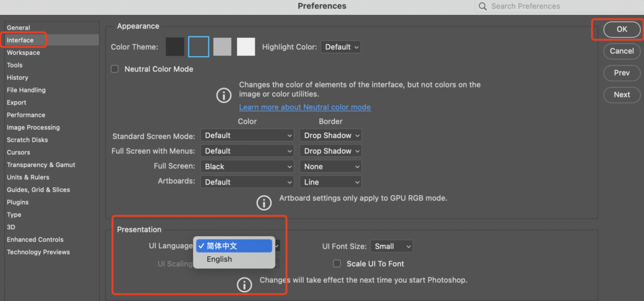Open UI Font Size dropdown
The image size is (644, 301).
[391, 246]
